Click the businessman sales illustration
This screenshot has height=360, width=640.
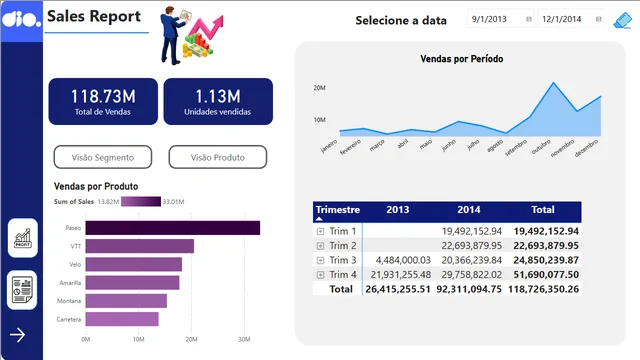191,36
